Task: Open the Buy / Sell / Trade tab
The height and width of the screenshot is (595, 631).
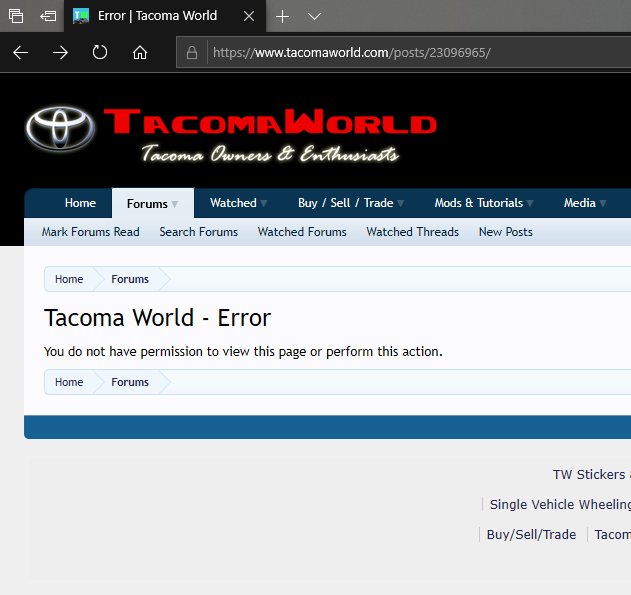Action: (345, 203)
